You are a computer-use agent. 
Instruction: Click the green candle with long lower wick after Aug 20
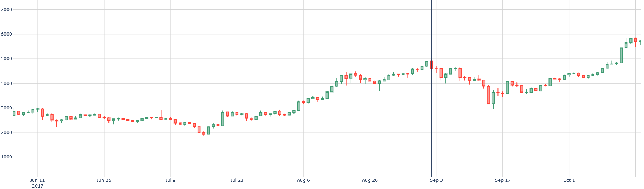(379, 82)
